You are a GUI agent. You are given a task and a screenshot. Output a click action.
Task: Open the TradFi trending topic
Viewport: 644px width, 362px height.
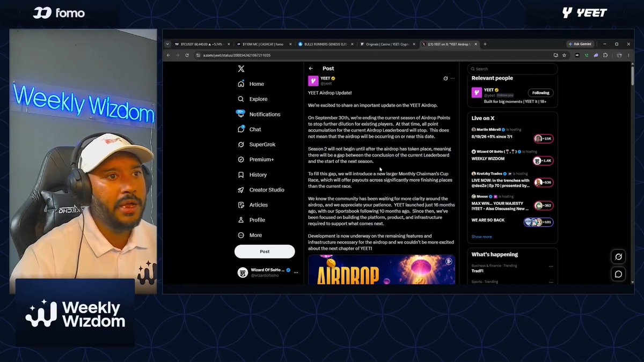[x=478, y=271]
